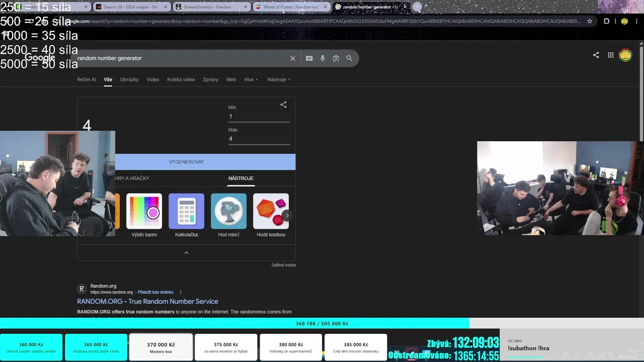
Task: Click the 370 000 Kč Mystery box card
Action: [161, 347]
